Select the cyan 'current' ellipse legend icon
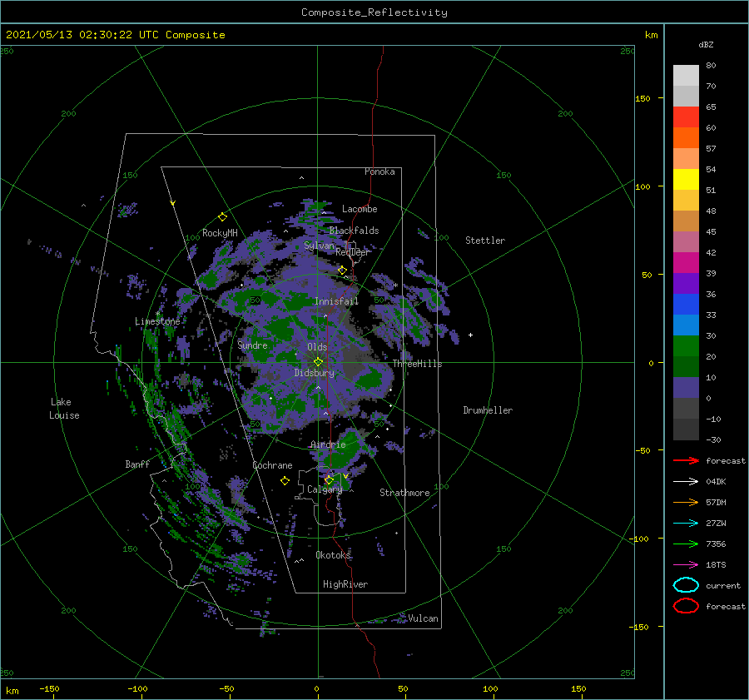Screen dimensions: 749x700 tap(686, 585)
